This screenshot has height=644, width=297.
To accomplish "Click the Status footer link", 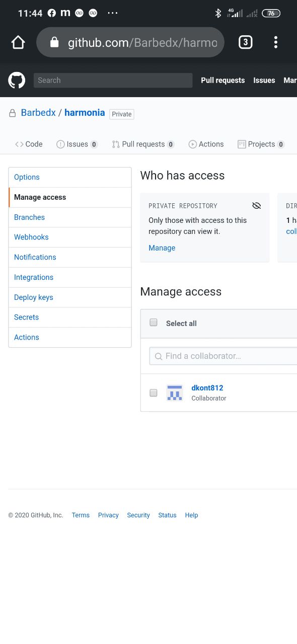I will pyautogui.click(x=167, y=515).
